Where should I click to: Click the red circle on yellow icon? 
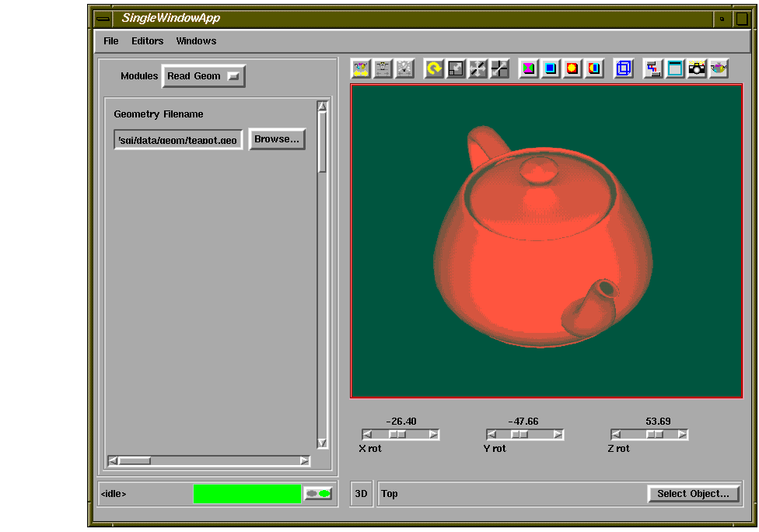pyautogui.click(x=572, y=69)
